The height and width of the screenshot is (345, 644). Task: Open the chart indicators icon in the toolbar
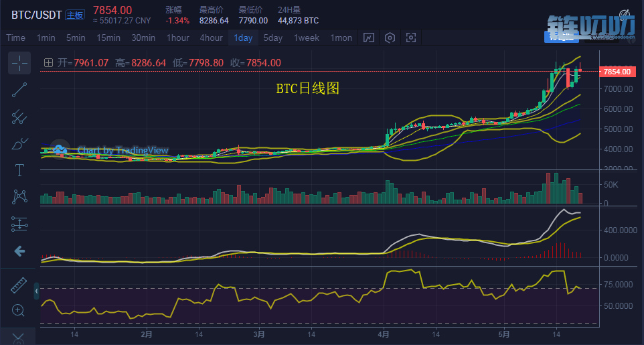[x=369, y=38]
